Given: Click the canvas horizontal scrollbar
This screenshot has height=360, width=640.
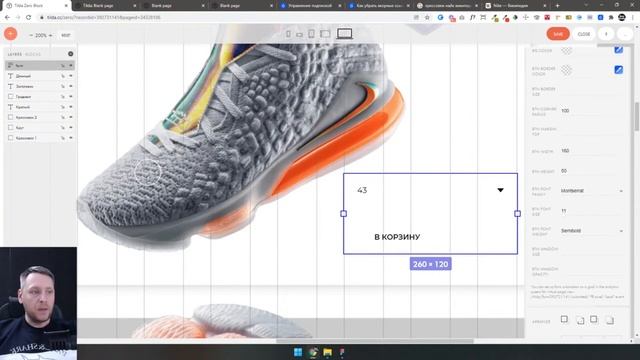Looking at the screenshot, I should [375, 340].
